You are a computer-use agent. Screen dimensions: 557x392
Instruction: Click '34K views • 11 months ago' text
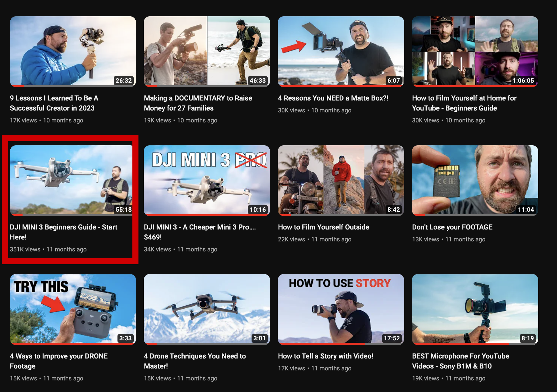coord(181,249)
